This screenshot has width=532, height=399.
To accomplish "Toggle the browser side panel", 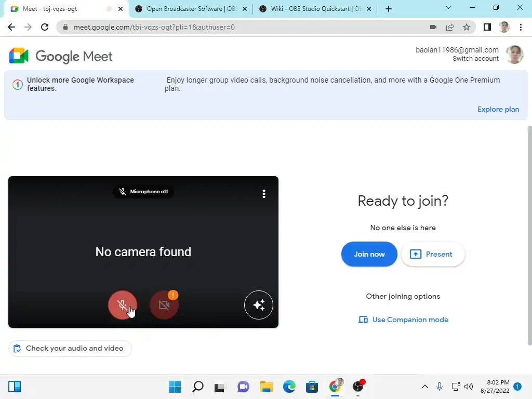I will coord(487,27).
